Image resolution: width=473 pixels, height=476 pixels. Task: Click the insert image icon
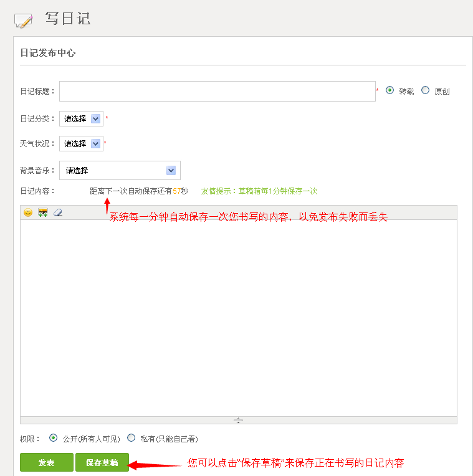pos(43,213)
